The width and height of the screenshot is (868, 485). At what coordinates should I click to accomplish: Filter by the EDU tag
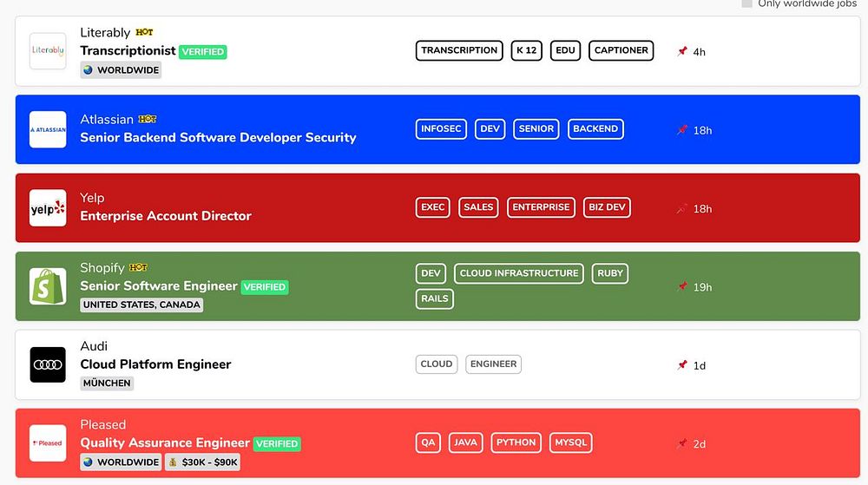[565, 50]
